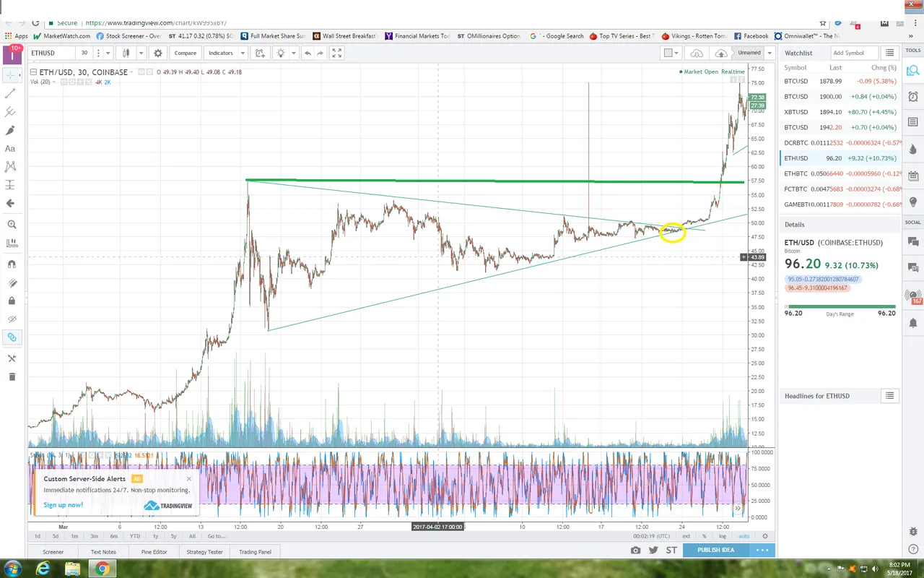Click the redo arrow
This screenshot has height=578, width=924.
click(x=321, y=53)
